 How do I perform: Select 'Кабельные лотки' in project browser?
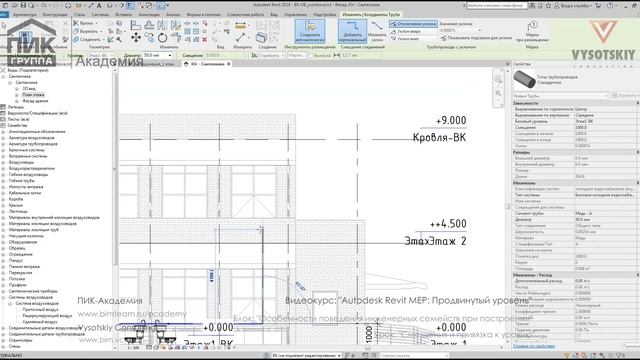point(25,193)
